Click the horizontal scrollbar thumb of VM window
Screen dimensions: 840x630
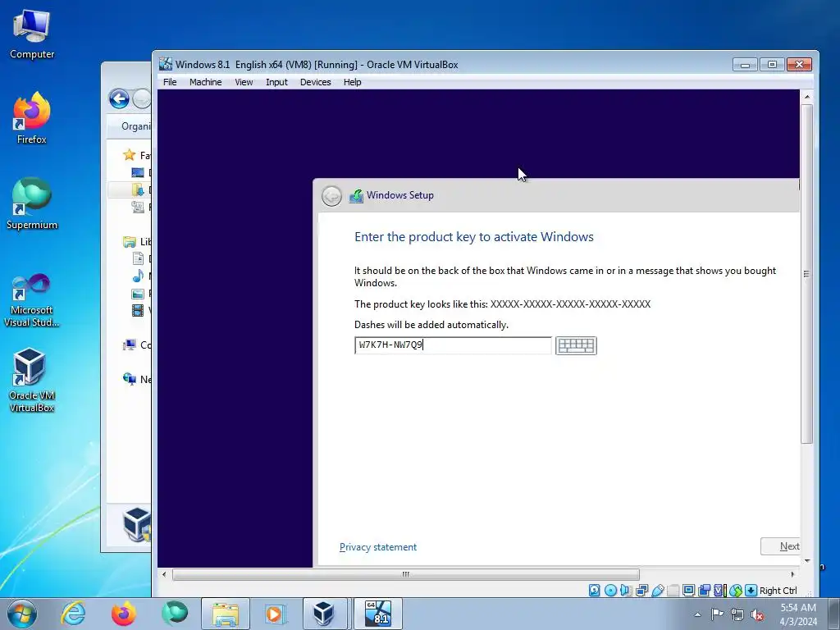pyautogui.click(x=405, y=574)
